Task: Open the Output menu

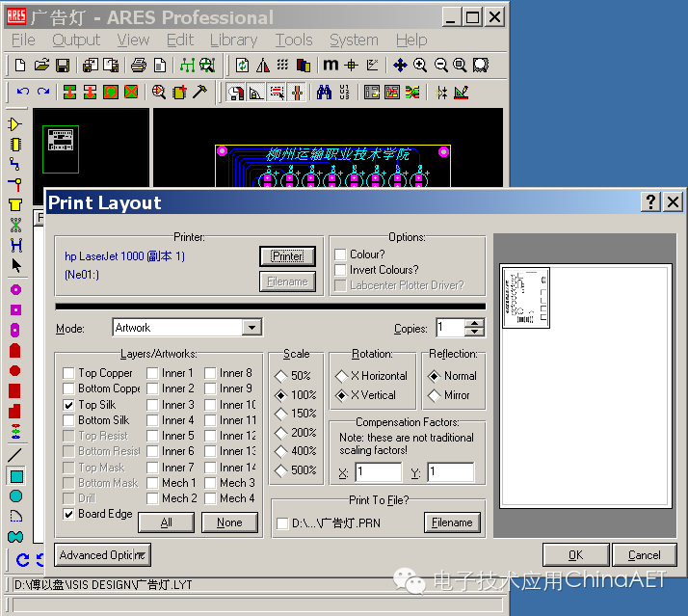Action: [76, 40]
